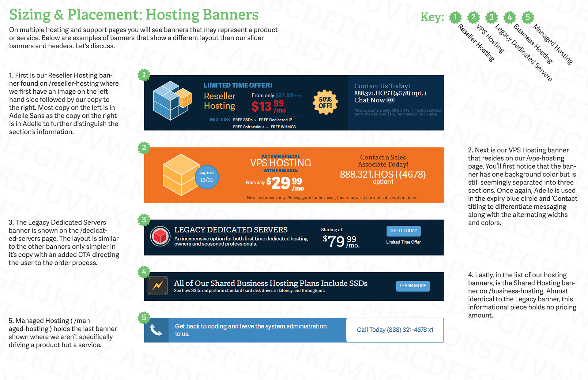Click the phone icon on Managed banner
The height and width of the screenshot is (380, 588).
coord(156,330)
